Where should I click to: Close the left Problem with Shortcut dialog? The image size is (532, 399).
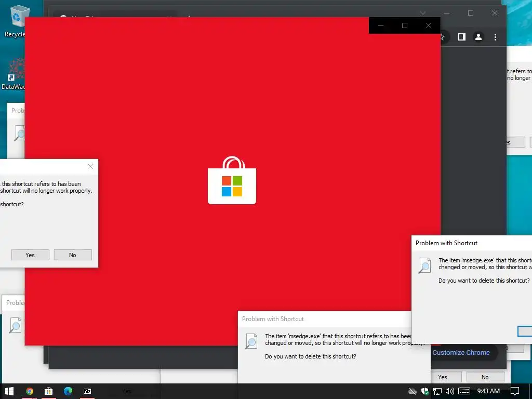(90, 166)
